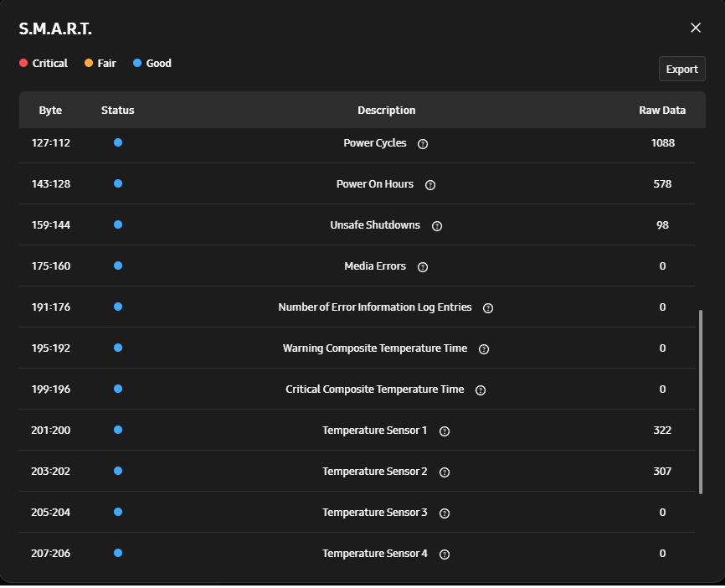Click raw data value 98
Viewport: 725px width, 588px height.
point(662,225)
